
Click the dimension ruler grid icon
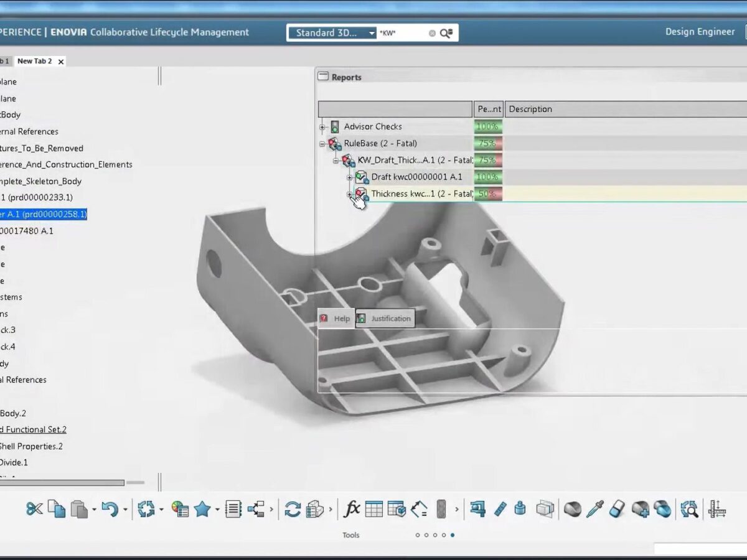tap(717, 509)
